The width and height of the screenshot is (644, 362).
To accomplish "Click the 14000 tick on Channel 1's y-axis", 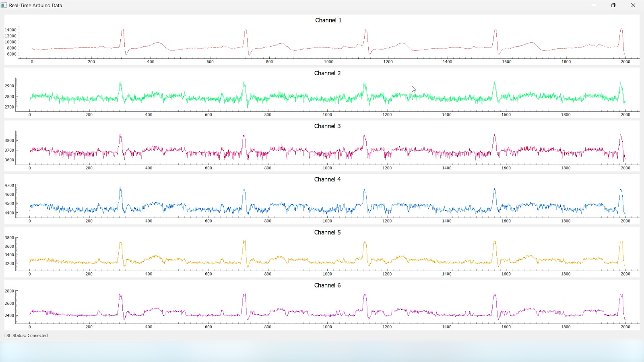I will [10, 30].
